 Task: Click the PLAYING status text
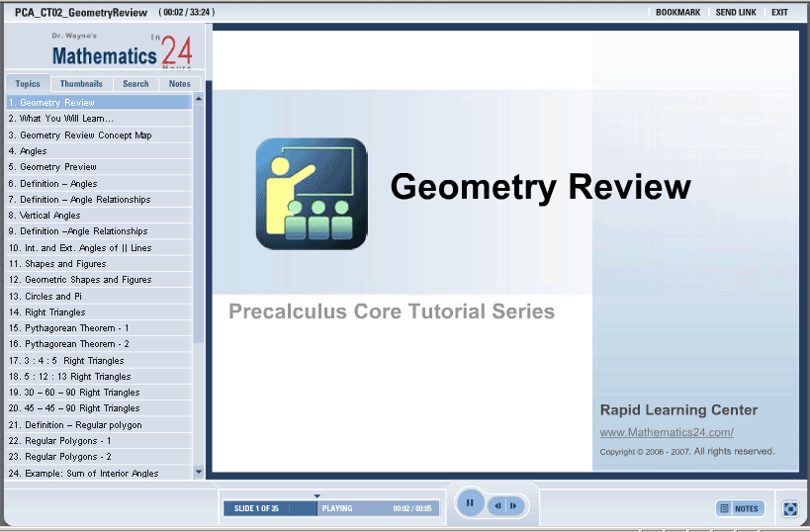click(x=337, y=508)
